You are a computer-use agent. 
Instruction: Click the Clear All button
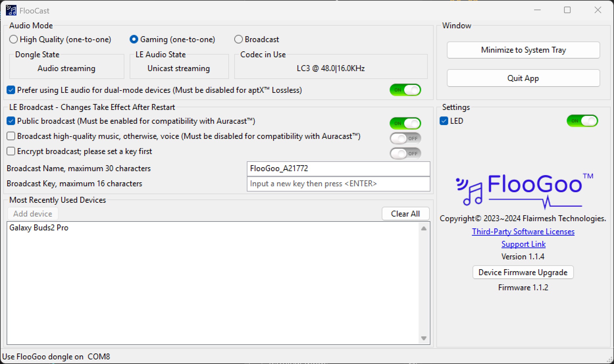coord(405,214)
